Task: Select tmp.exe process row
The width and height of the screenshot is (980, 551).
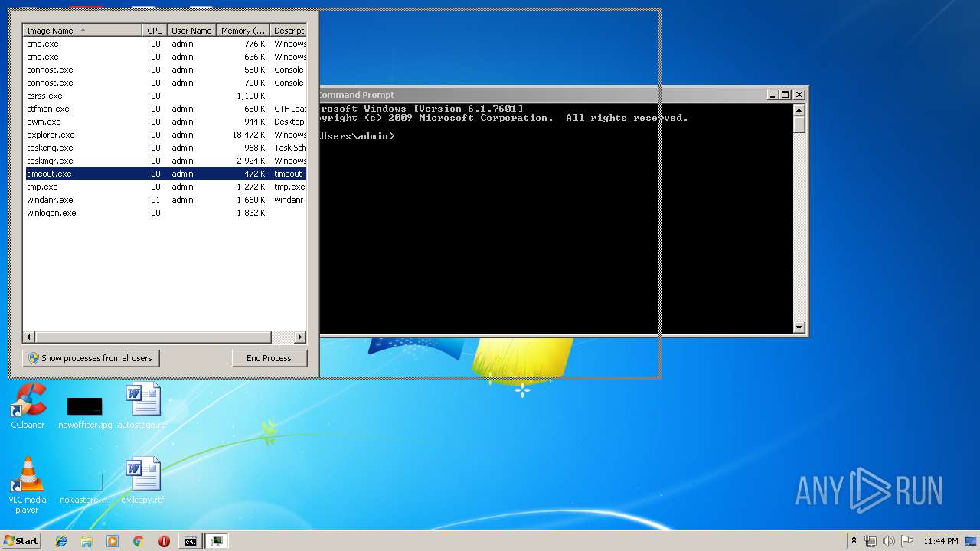Action: (165, 187)
